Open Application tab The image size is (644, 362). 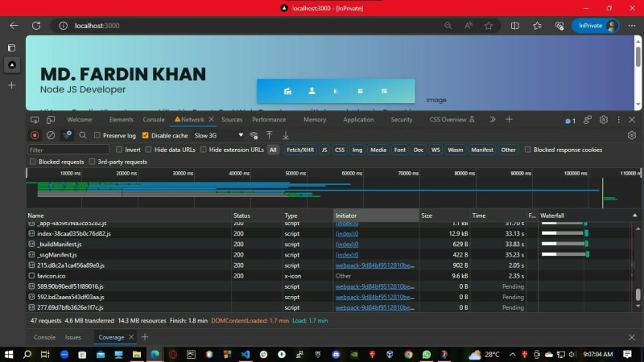(358, 119)
